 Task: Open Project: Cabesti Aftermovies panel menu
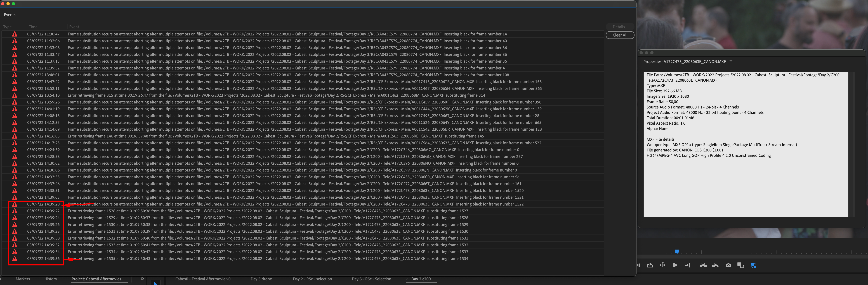click(x=127, y=279)
